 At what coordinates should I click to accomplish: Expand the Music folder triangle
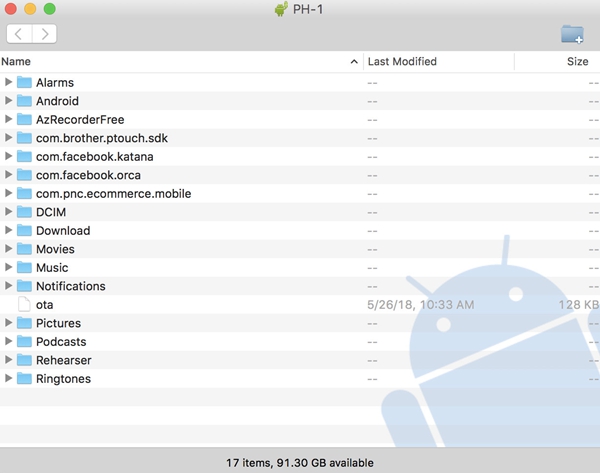[x=8, y=267]
